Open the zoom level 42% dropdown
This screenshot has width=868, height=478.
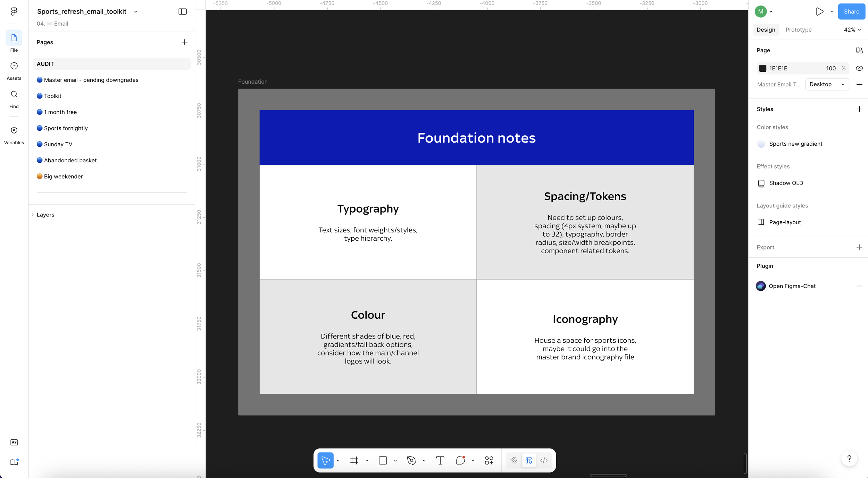852,30
